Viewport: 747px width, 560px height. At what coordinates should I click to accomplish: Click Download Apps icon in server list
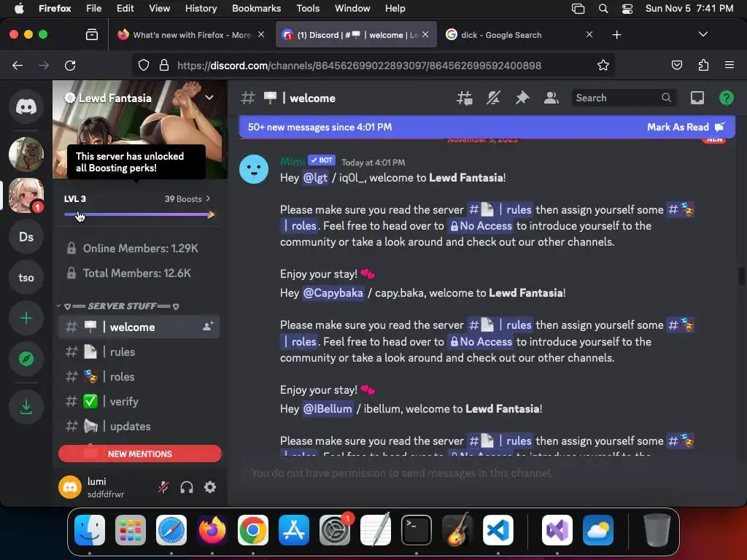(26, 407)
